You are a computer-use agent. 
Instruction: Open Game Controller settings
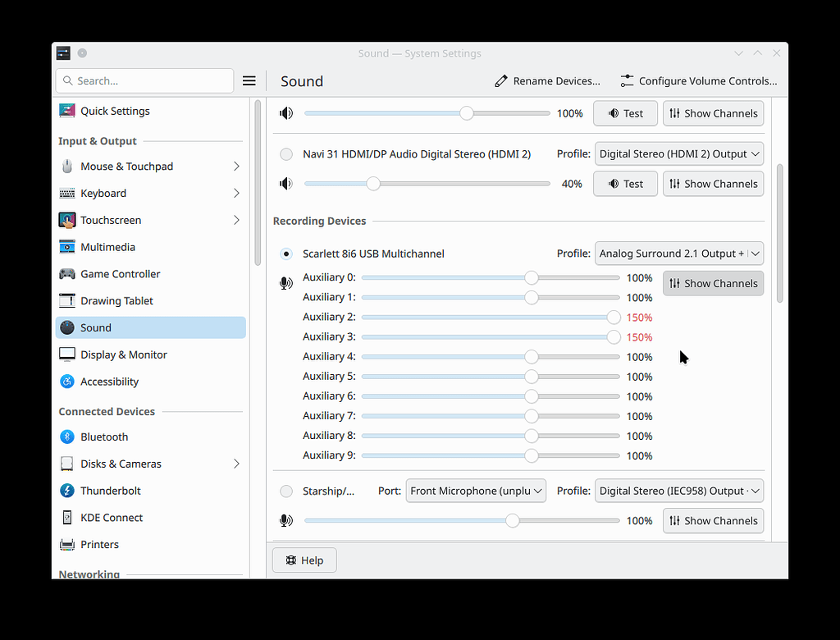click(x=66, y=273)
